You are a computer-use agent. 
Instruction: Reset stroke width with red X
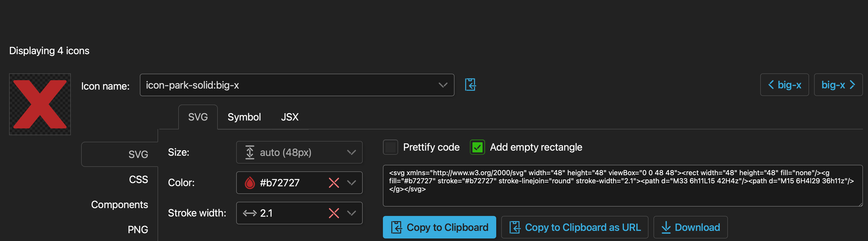click(334, 213)
